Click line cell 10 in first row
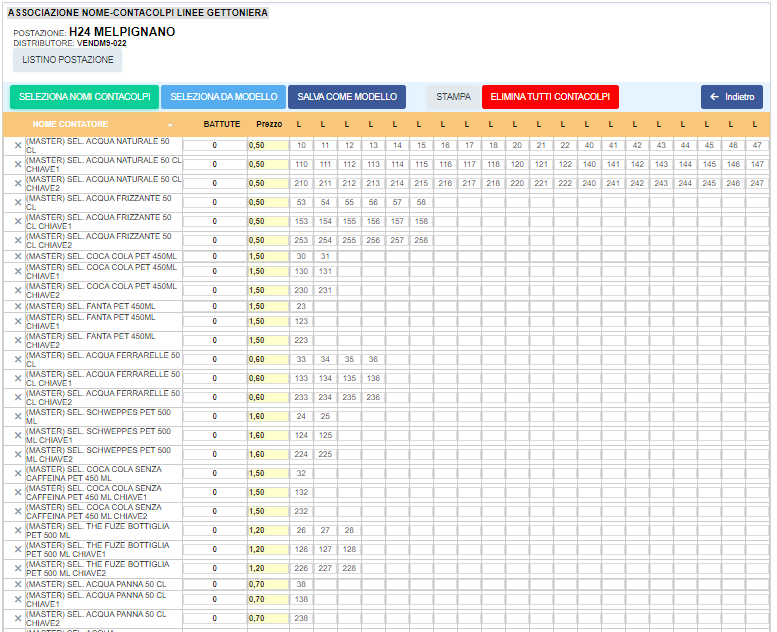This screenshot has width=777, height=632. tap(301, 145)
